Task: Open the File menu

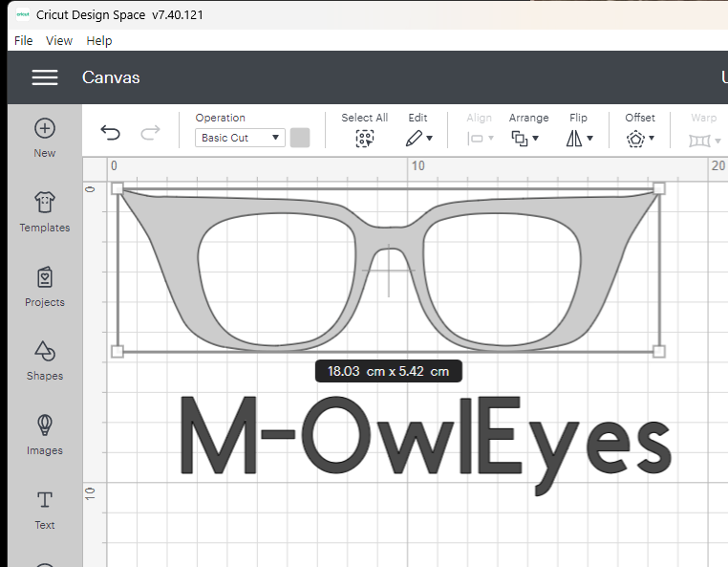Action: point(24,41)
